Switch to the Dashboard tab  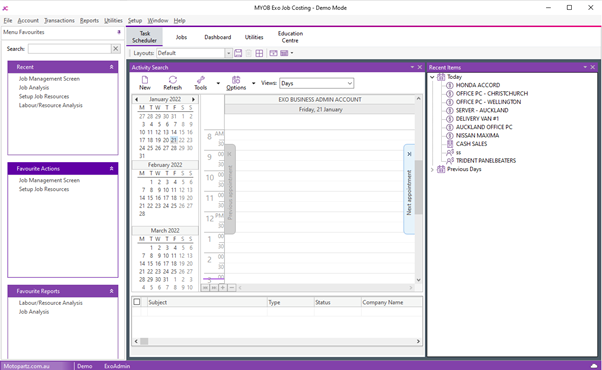(218, 37)
